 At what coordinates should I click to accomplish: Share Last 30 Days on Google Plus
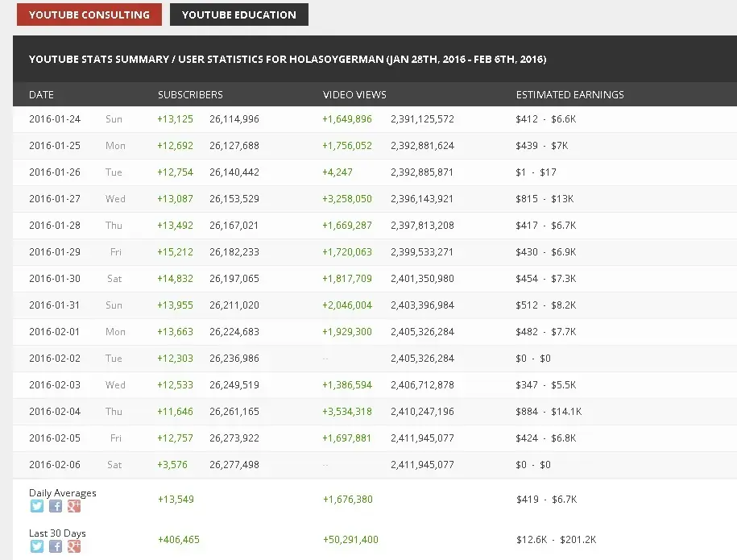[74, 546]
